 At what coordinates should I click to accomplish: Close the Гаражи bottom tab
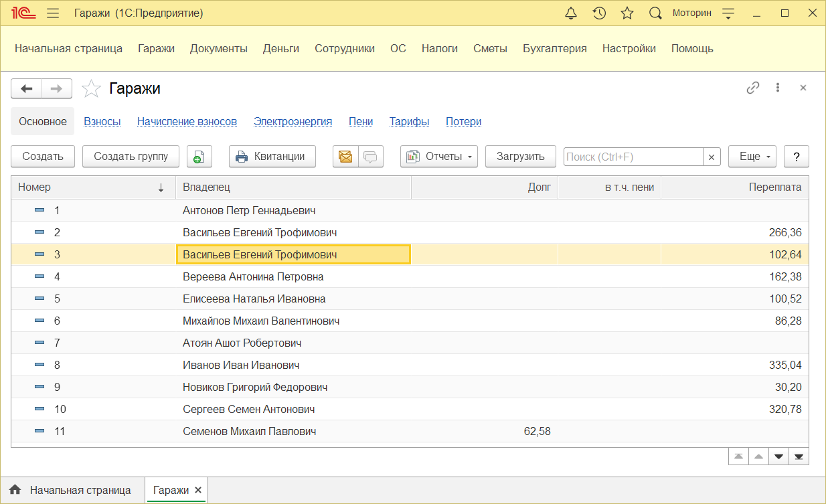(x=198, y=490)
